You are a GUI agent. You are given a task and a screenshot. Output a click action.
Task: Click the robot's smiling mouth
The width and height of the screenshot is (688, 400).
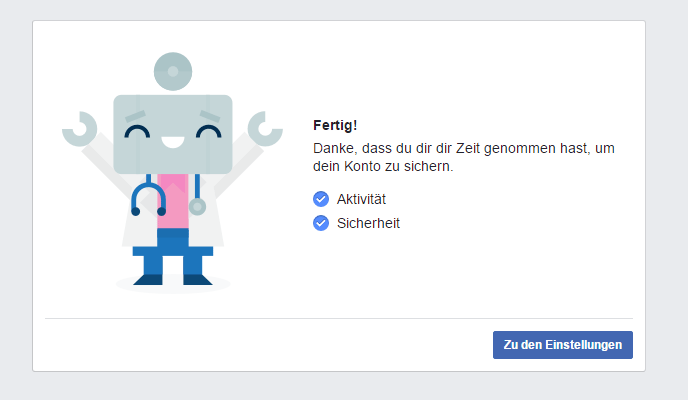click(173, 145)
